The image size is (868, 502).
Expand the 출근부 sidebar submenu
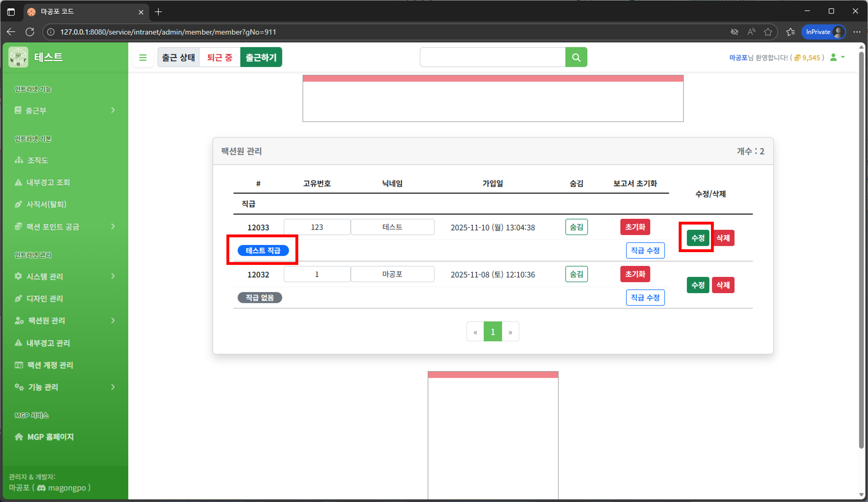coord(64,110)
